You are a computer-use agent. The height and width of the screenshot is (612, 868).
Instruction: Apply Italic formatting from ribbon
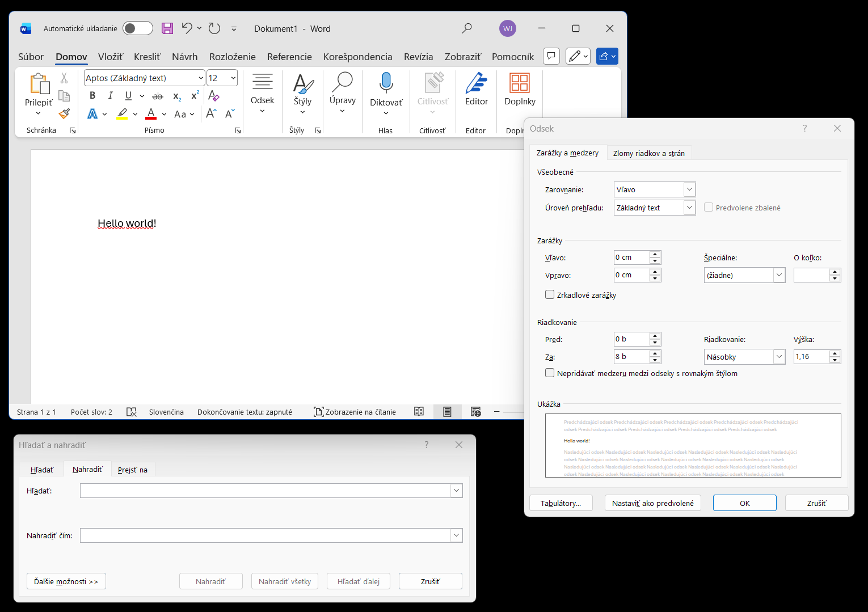pos(111,95)
